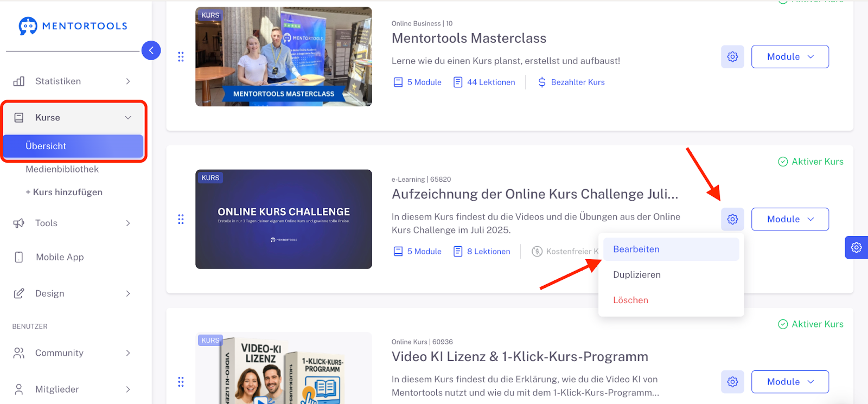The height and width of the screenshot is (404, 868).
Task: Click the floating blue settings gear at right edge
Action: [x=857, y=247]
